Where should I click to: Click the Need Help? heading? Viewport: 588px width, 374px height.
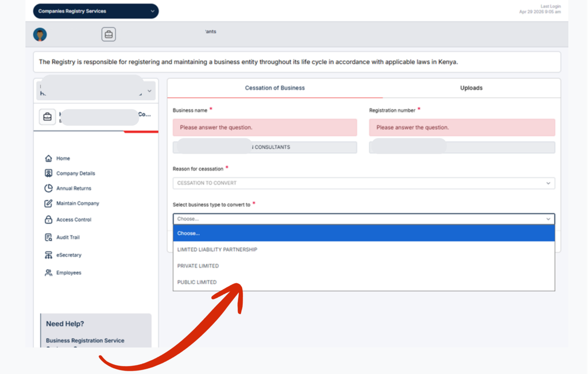point(65,324)
